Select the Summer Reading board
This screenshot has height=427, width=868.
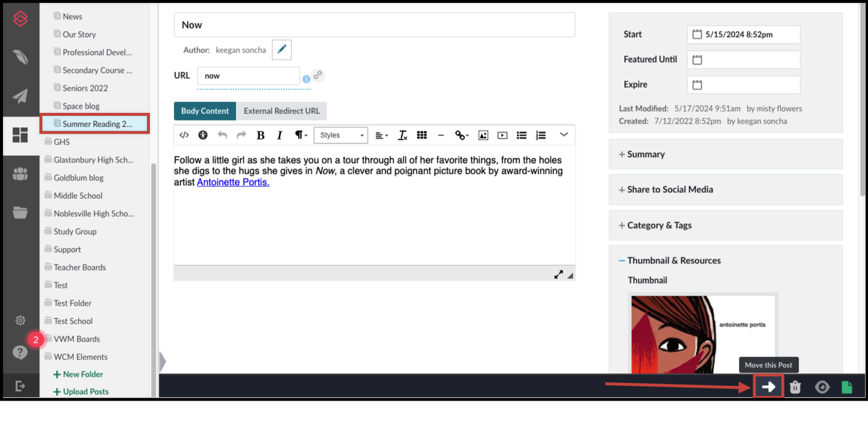95,124
